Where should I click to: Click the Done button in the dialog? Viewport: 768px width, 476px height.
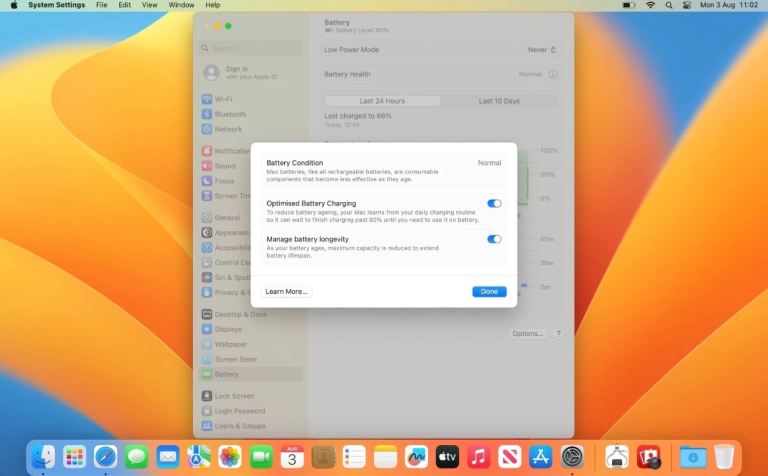(489, 291)
